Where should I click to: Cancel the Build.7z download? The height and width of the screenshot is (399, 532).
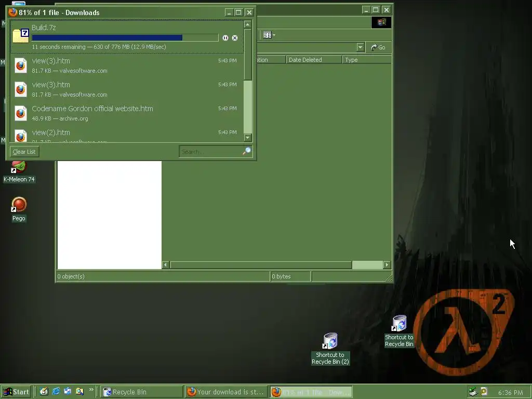tap(235, 38)
